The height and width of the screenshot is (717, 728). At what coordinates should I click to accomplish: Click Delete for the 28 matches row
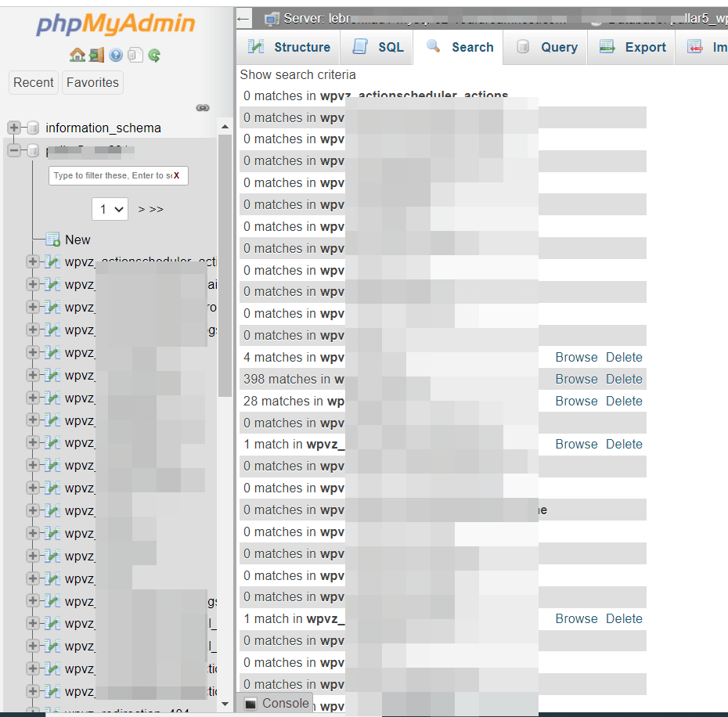click(624, 401)
